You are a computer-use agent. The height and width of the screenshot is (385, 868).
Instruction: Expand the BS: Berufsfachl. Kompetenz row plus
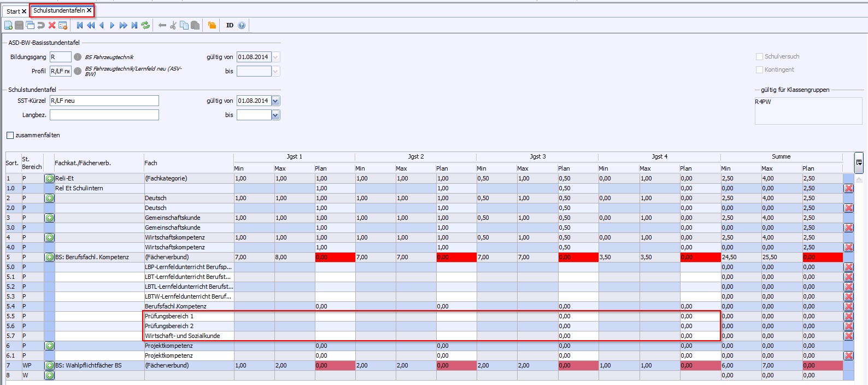(49, 257)
